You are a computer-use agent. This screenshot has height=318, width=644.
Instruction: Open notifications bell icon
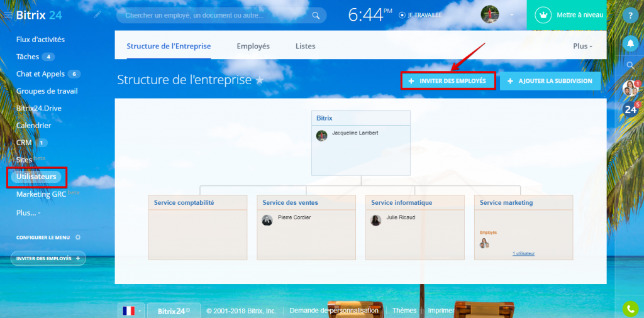(630, 43)
